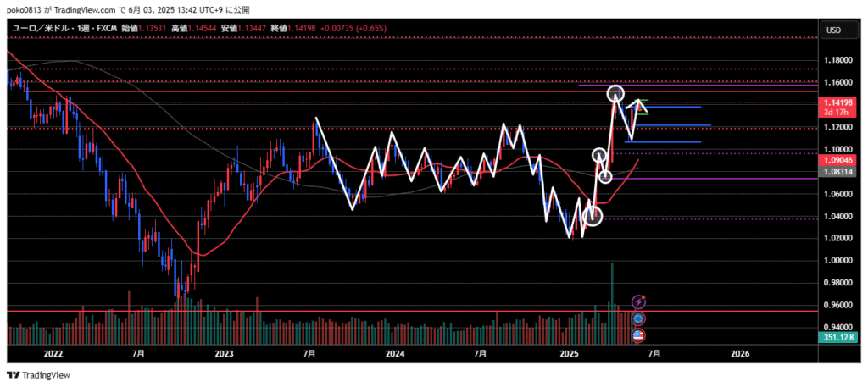Click the gray 1.08314 price label
Screen dimensions: 868x387
click(x=837, y=171)
